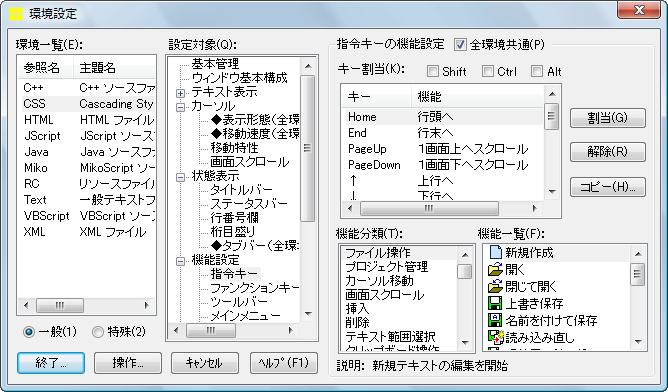Click the 設定対象 tree scroll-down arrow
Image resolution: width=668 pixels, height=392 pixels.
click(x=308, y=314)
